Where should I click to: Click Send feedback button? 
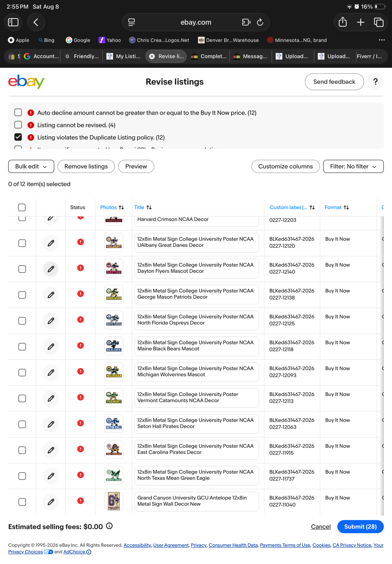pyautogui.click(x=334, y=82)
